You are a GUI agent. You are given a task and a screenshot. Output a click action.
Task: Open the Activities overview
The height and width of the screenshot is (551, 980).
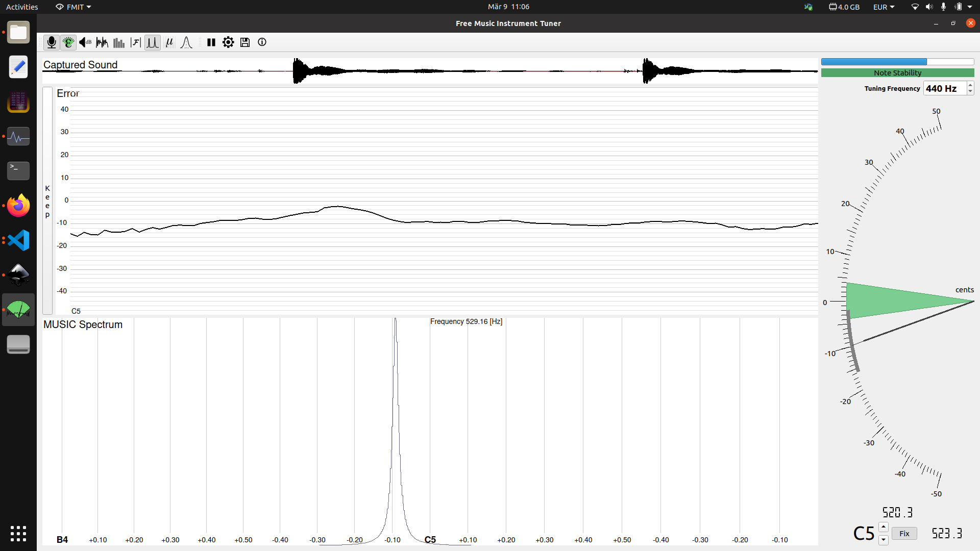[21, 7]
